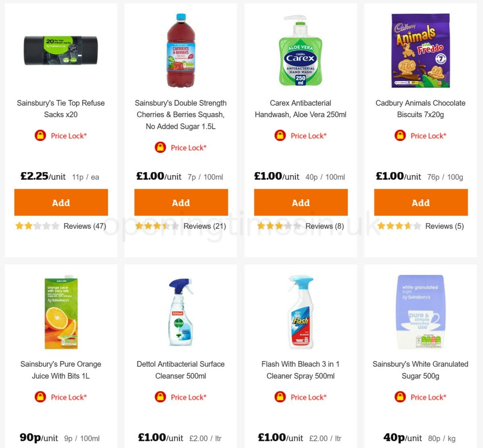Select the fifth star on Carex handwash rating
This screenshot has width=483, height=448.
[297, 226]
